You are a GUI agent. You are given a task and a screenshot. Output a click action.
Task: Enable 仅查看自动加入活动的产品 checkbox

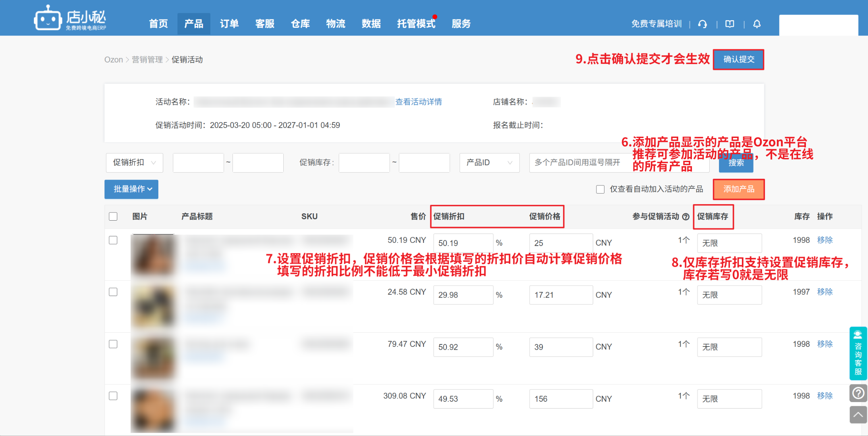(x=600, y=189)
